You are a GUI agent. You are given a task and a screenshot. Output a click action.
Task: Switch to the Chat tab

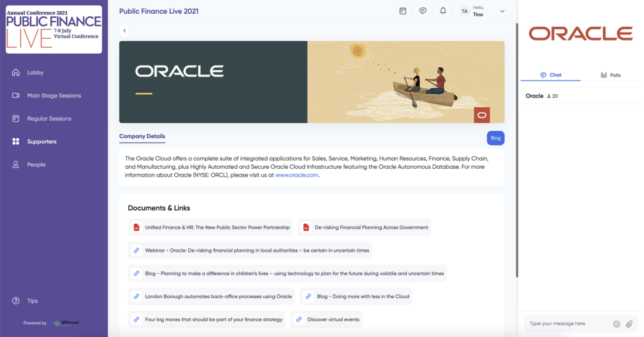coord(551,75)
